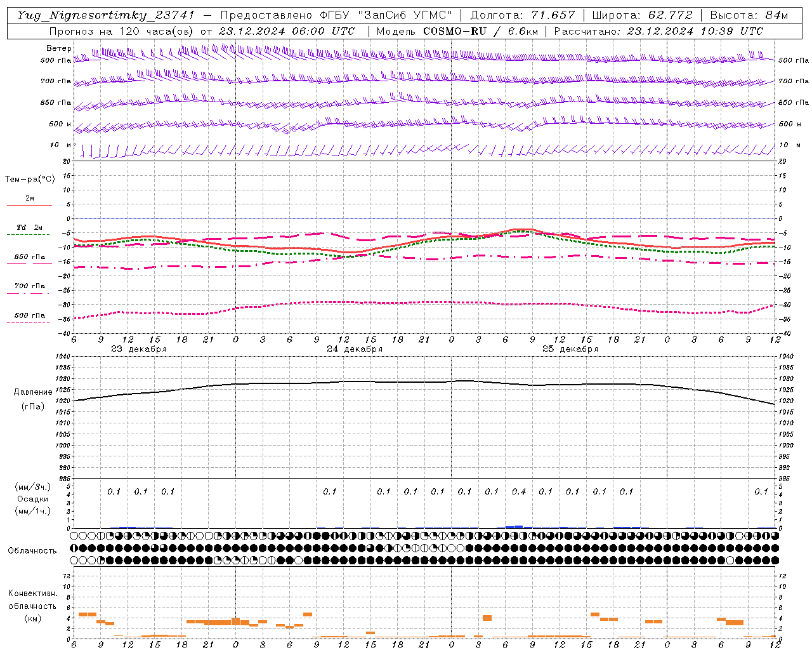The height and width of the screenshot is (650, 812).
Task: Click the Модель COSMO-RU / 6.6км label
Action: click(x=457, y=31)
